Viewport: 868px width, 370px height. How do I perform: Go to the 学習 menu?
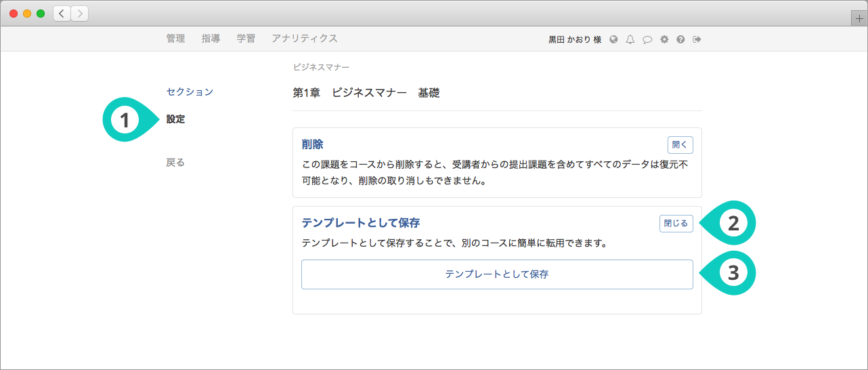point(246,39)
